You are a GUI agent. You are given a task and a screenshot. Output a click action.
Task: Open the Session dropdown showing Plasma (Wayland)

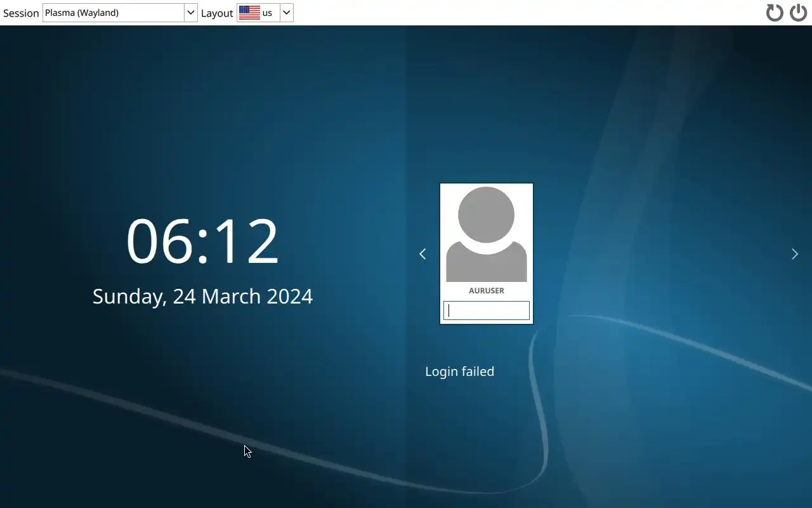click(120, 13)
